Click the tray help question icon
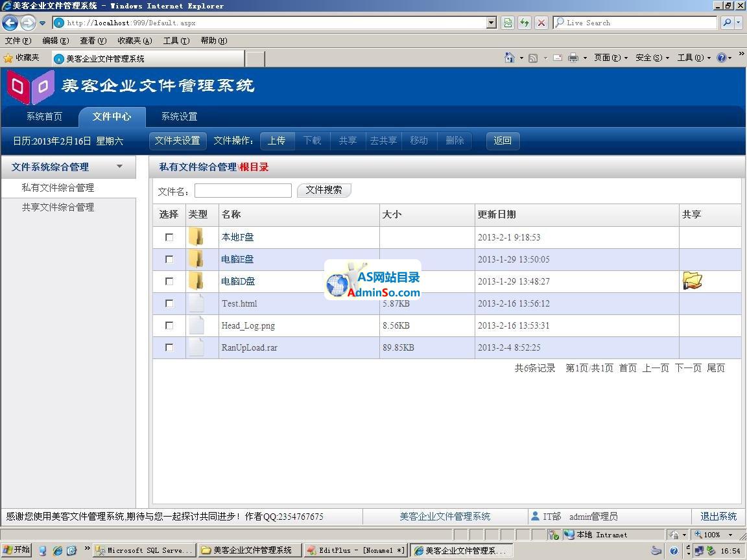Image resolution: width=747 pixels, height=560 pixels. click(674, 551)
